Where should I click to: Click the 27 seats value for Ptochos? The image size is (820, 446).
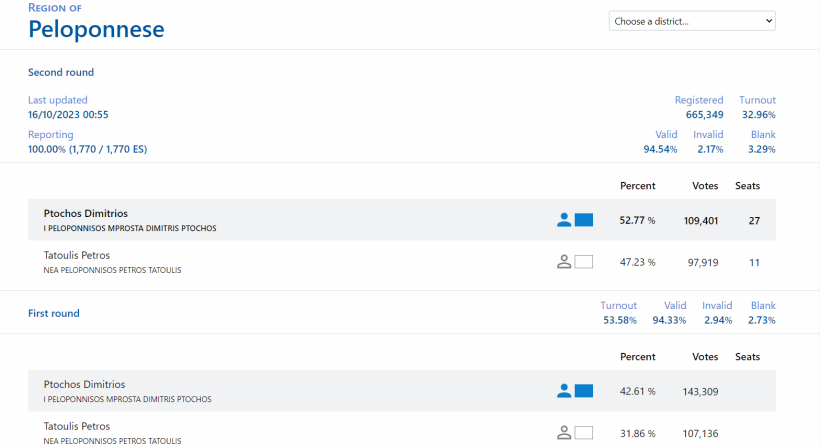click(x=754, y=221)
